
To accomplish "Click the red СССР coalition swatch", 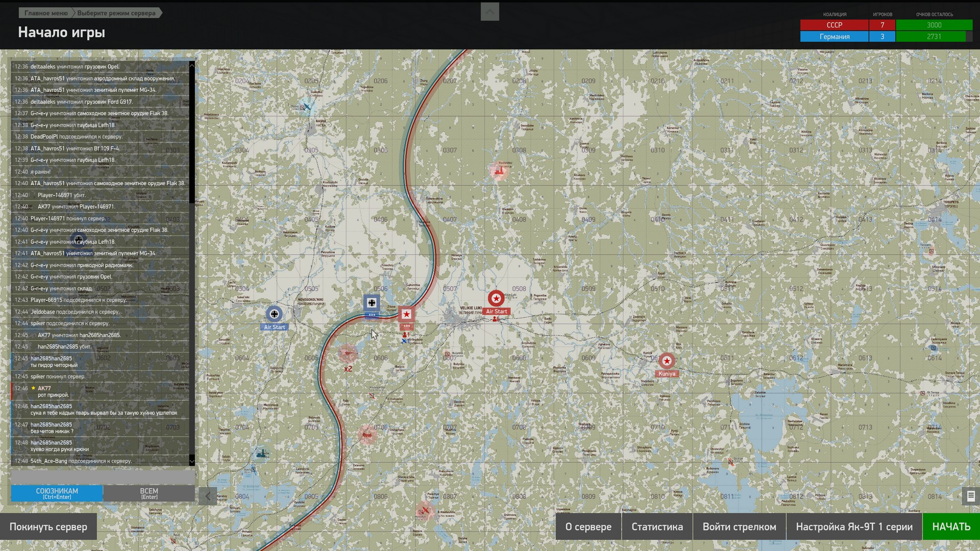I will (x=834, y=25).
